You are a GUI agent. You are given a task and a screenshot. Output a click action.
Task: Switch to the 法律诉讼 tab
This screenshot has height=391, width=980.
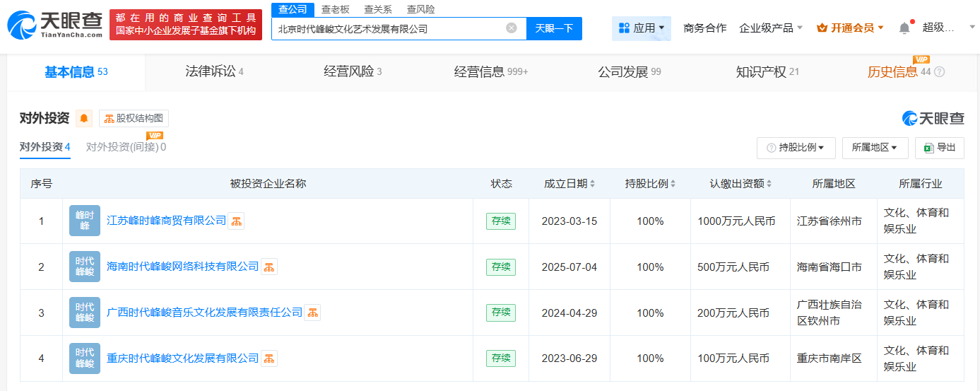(213, 72)
